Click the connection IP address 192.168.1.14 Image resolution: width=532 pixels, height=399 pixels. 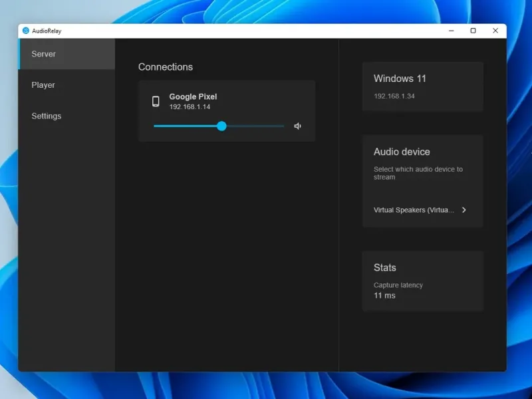click(190, 107)
